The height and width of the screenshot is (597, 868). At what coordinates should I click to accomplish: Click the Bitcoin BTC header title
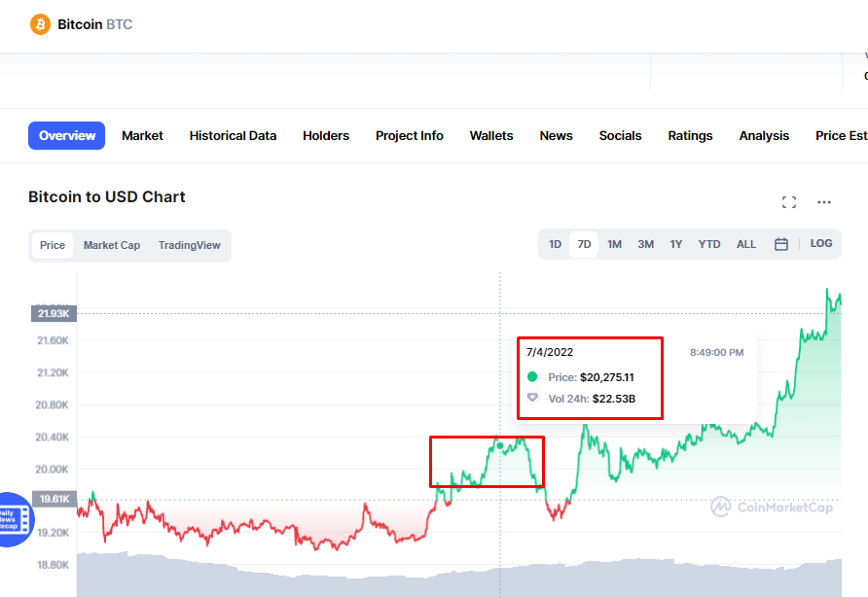coord(94,24)
